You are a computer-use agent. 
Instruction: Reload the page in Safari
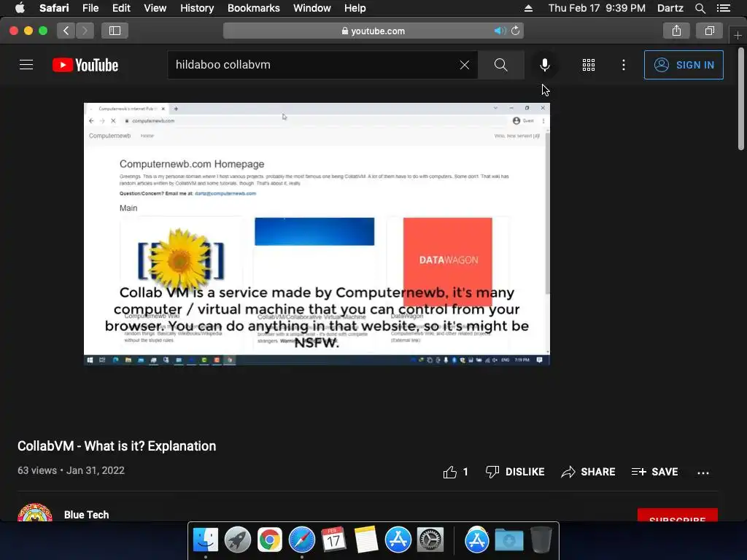pos(516,31)
